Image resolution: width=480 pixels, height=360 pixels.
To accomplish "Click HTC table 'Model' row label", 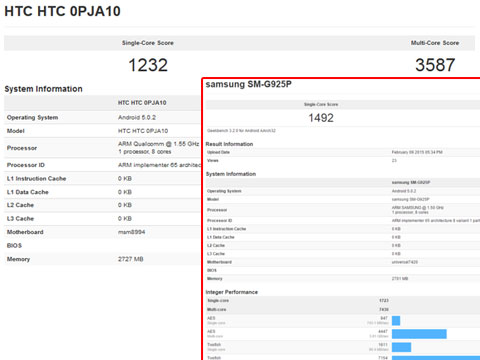I will pyautogui.click(x=16, y=131).
